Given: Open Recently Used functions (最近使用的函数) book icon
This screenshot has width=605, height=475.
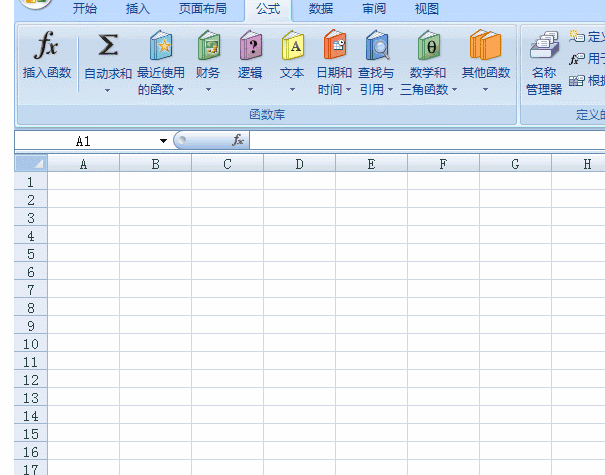Looking at the screenshot, I should (x=161, y=45).
